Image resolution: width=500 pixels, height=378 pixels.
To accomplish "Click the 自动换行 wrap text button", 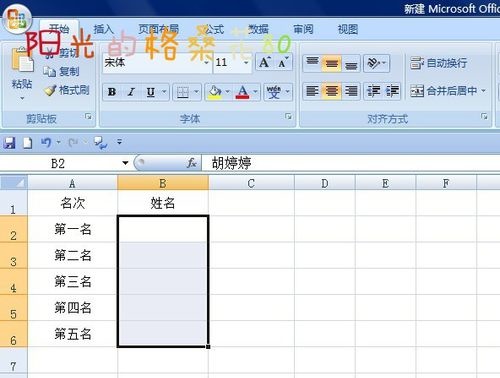I will point(439,63).
